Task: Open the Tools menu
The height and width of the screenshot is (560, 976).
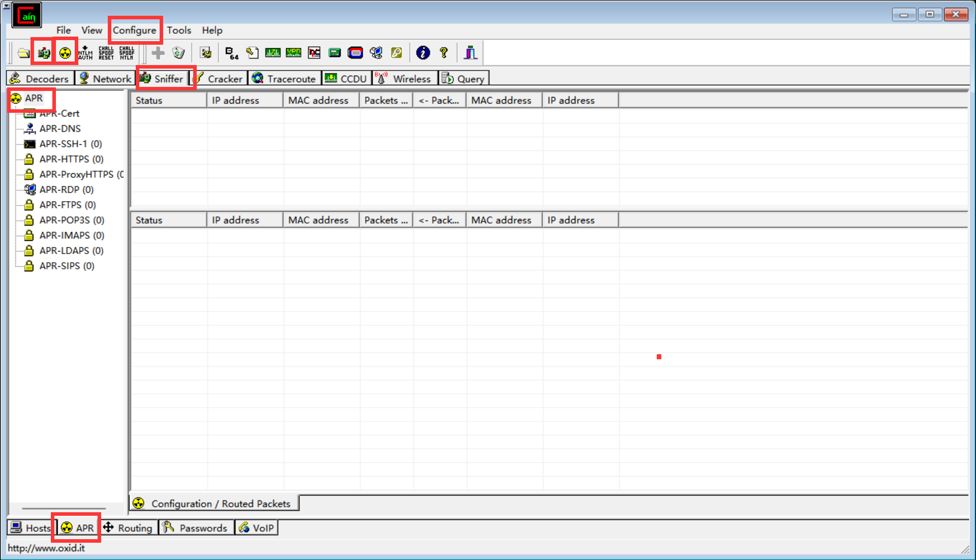Action: click(179, 30)
